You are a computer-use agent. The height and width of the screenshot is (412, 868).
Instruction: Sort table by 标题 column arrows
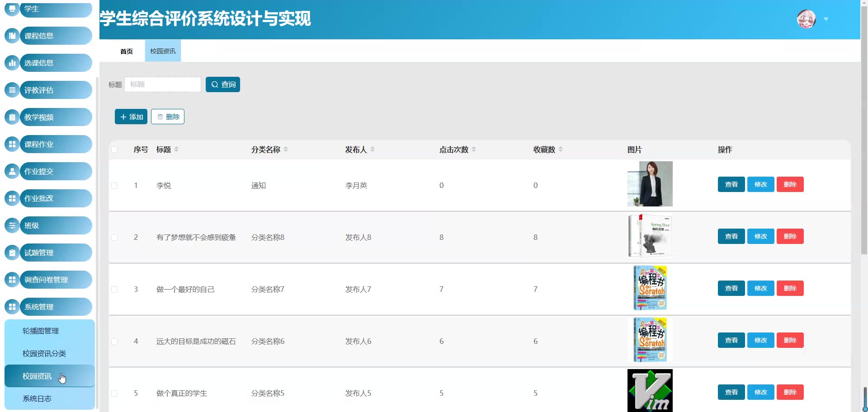(x=176, y=150)
